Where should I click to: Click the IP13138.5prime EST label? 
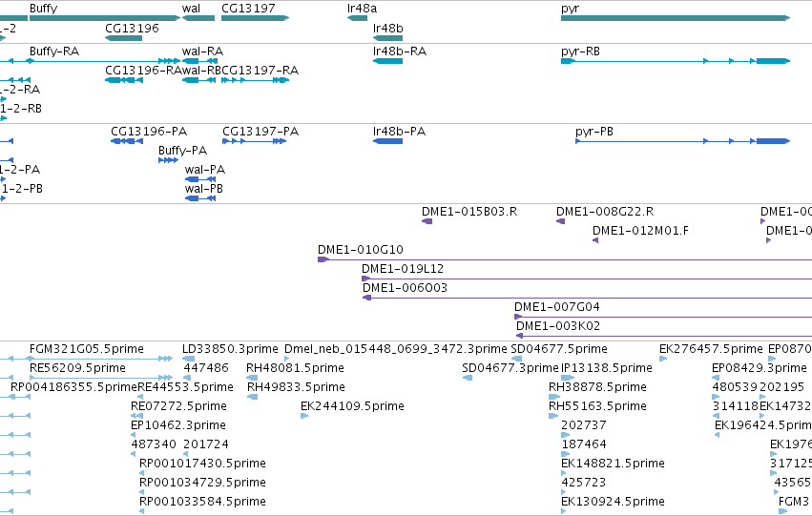(607, 368)
